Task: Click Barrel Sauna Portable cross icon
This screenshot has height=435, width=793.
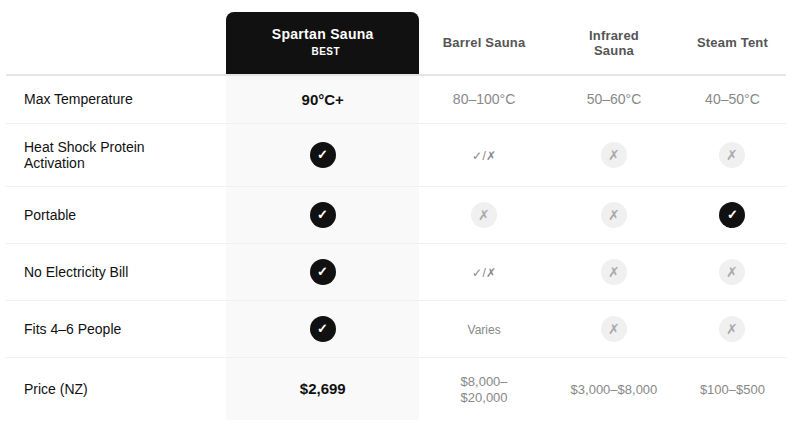Action: (x=484, y=215)
